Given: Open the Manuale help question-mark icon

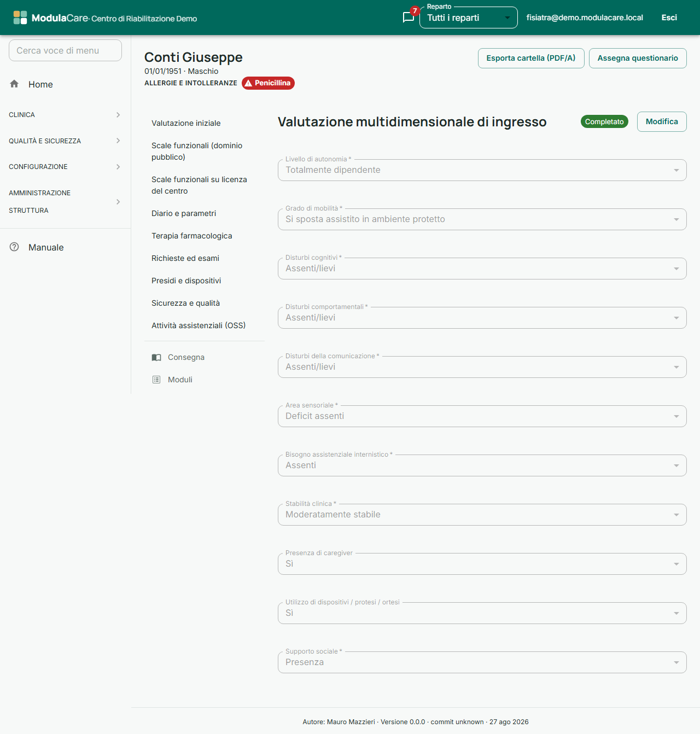Looking at the screenshot, I should [x=14, y=247].
